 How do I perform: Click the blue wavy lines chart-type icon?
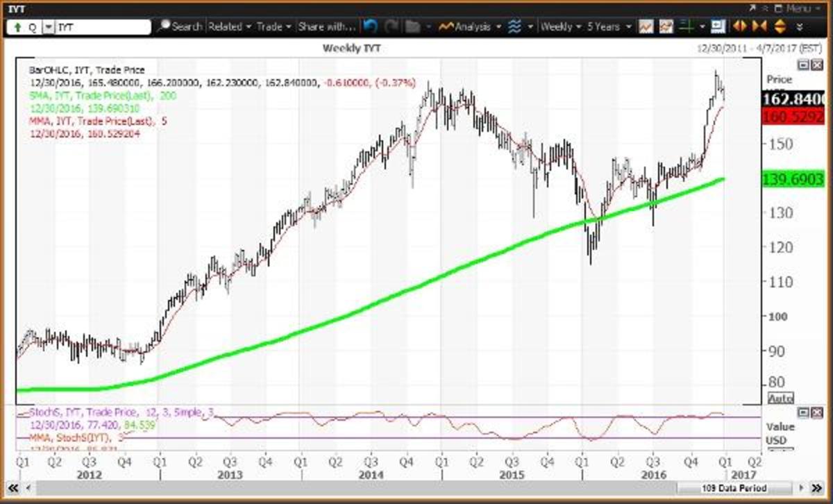[514, 26]
